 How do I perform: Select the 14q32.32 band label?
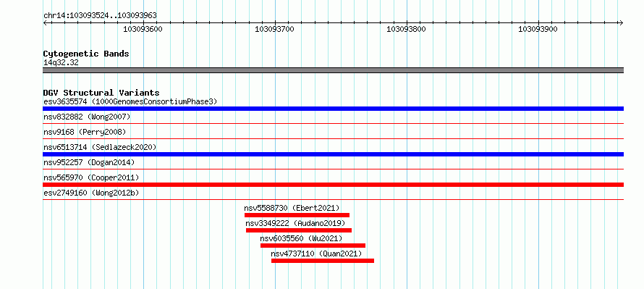[61, 62]
